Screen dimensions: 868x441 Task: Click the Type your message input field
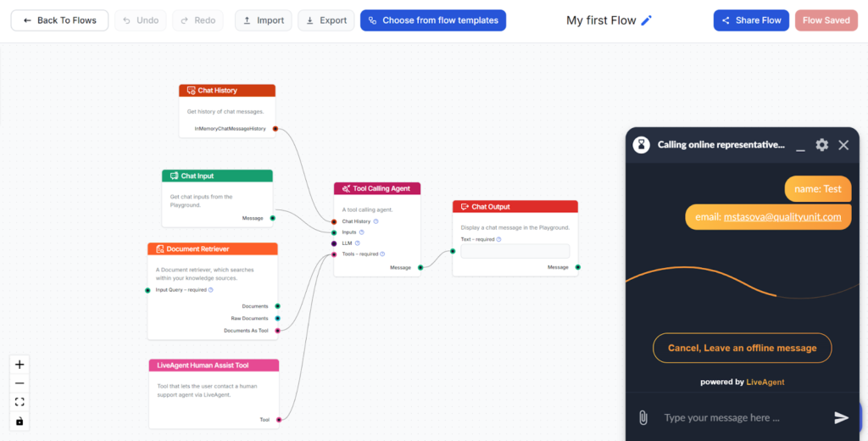(x=737, y=417)
